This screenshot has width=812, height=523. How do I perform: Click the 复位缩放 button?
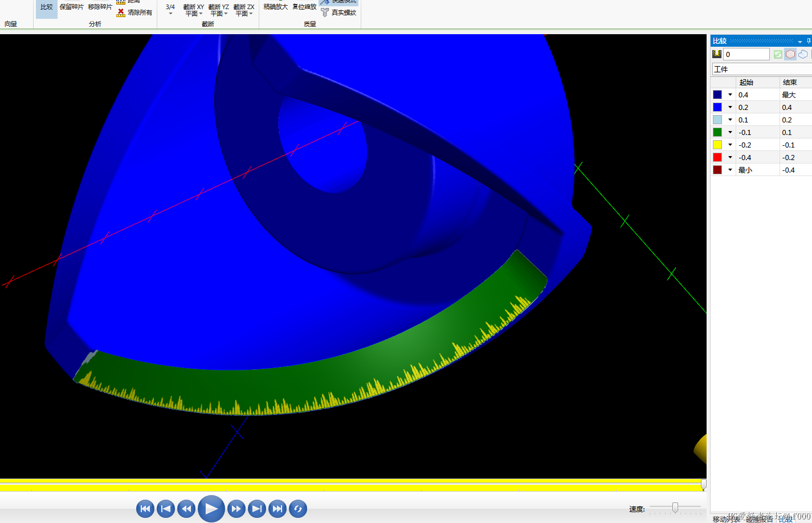coord(304,7)
